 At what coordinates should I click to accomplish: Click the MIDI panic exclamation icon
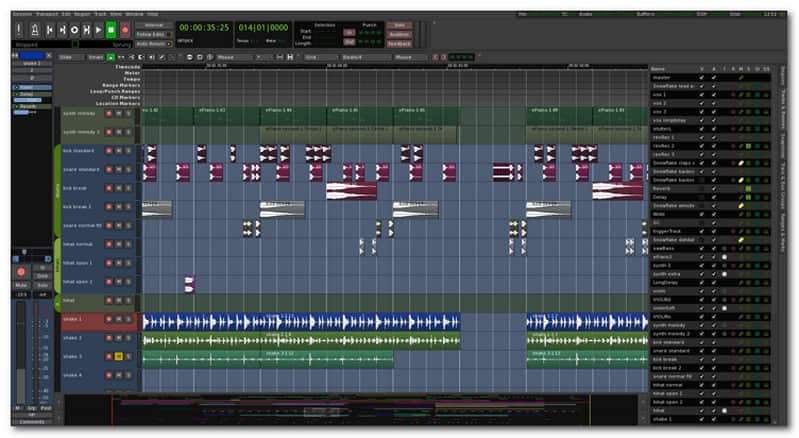click(x=19, y=30)
